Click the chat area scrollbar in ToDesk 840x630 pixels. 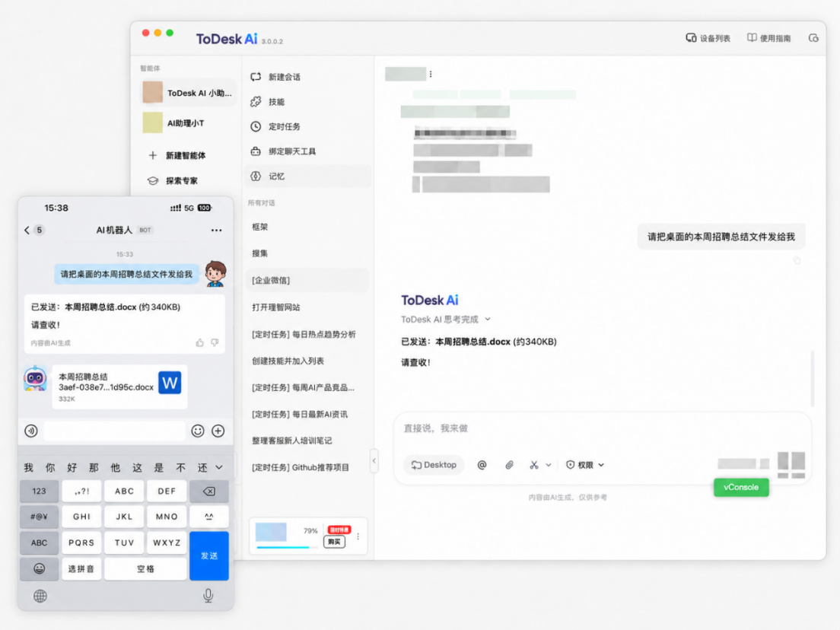(813, 378)
